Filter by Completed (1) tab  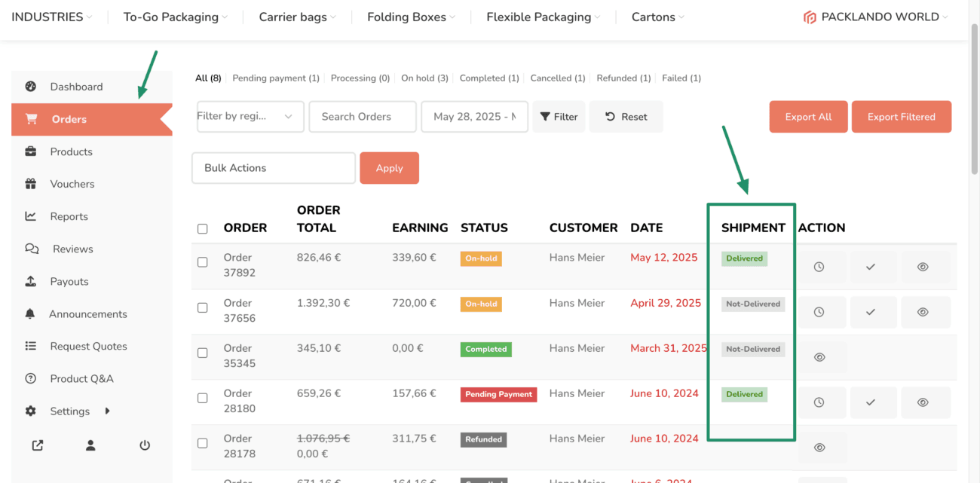point(489,78)
